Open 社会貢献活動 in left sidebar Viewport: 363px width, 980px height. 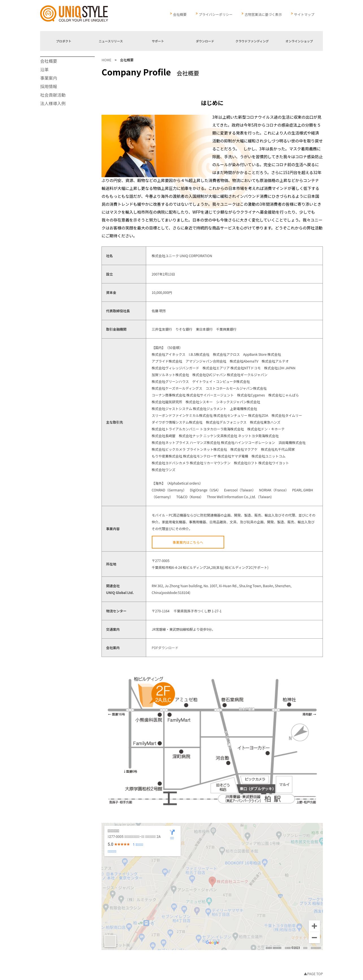coord(53,95)
